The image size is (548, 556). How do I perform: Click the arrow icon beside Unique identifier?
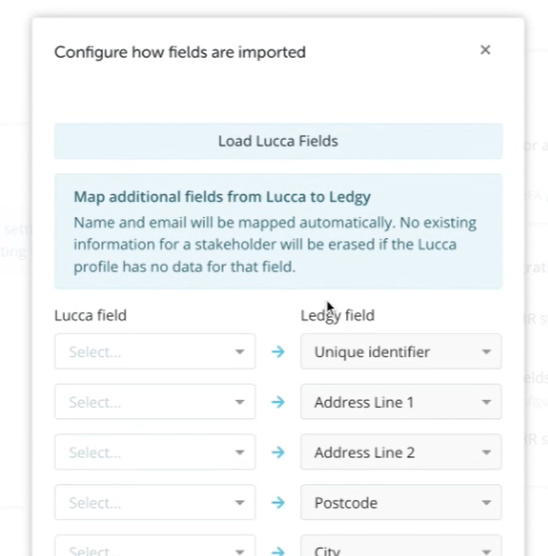pos(278,352)
